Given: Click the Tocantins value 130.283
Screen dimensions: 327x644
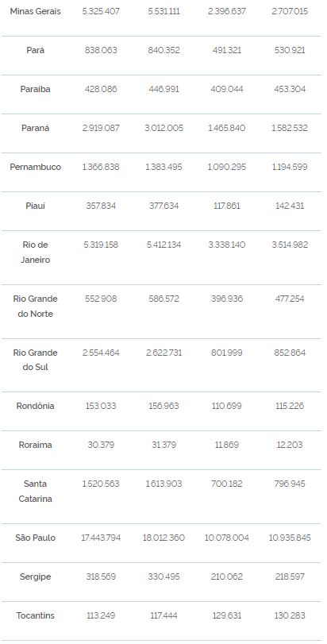Looking at the screenshot, I should 290,615.
